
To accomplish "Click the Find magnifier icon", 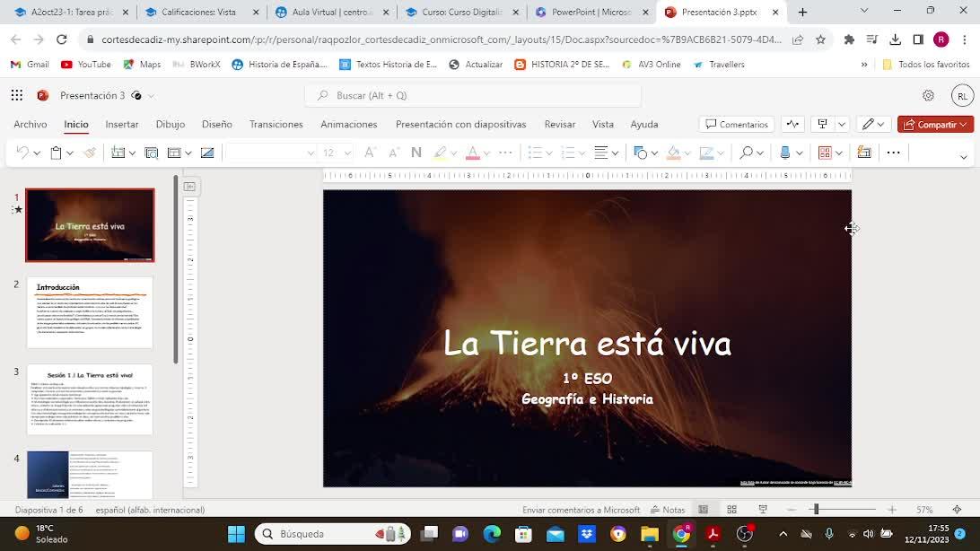I will 746,153.
